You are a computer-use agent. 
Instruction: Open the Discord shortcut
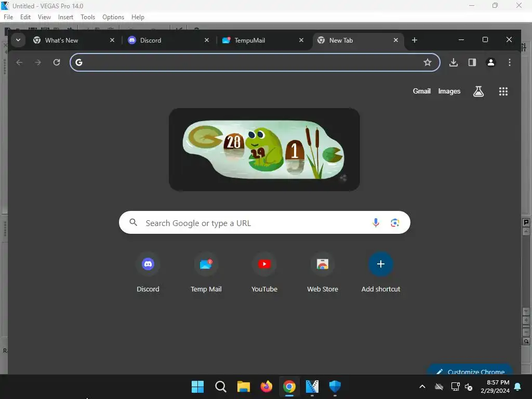tap(148, 272)
